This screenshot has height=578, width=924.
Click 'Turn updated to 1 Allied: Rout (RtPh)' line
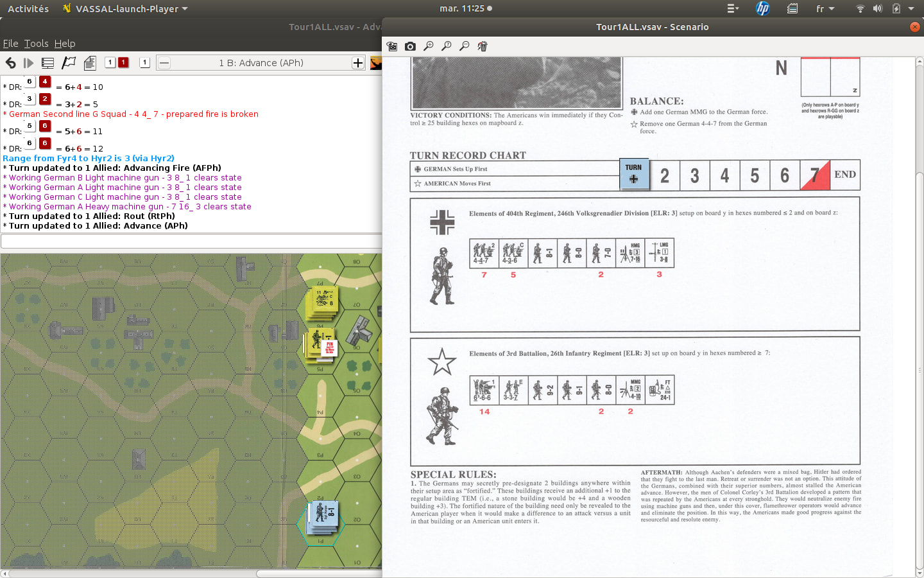pos(89,216)
